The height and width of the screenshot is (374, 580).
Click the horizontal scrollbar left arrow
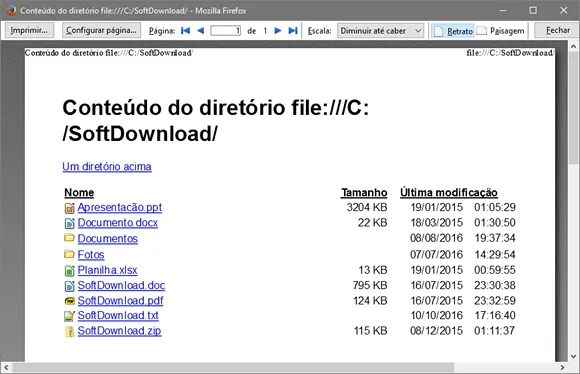(x=6, y=368)
